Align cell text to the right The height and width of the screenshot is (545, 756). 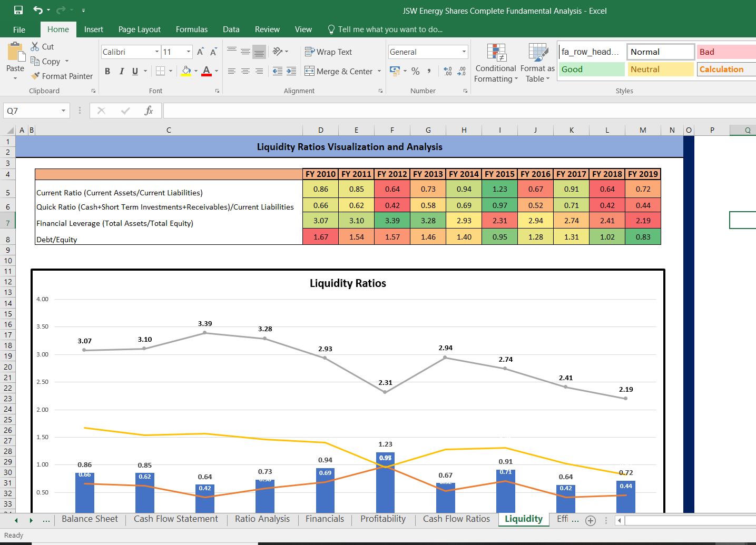(259, 71)
